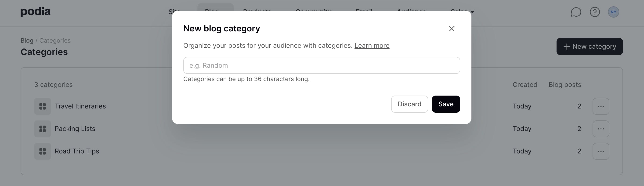
Task: Open the NY account avatar menu
Action: point(613,12)
